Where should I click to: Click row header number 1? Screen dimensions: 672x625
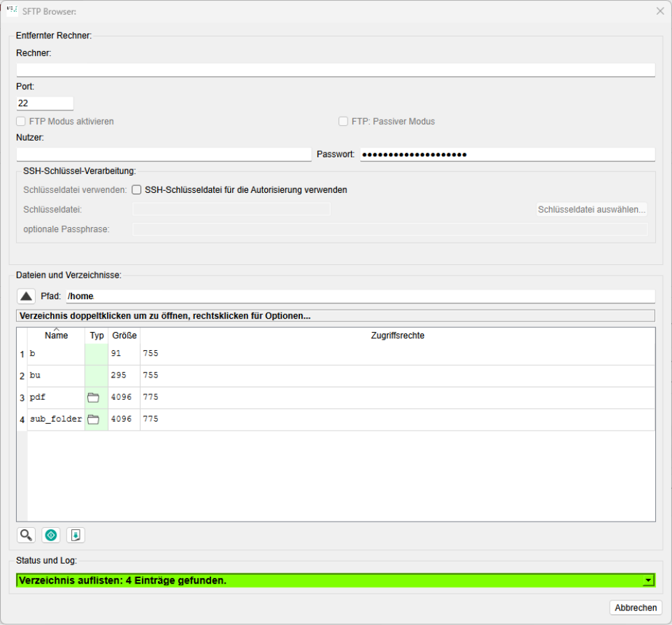(22, 354)
